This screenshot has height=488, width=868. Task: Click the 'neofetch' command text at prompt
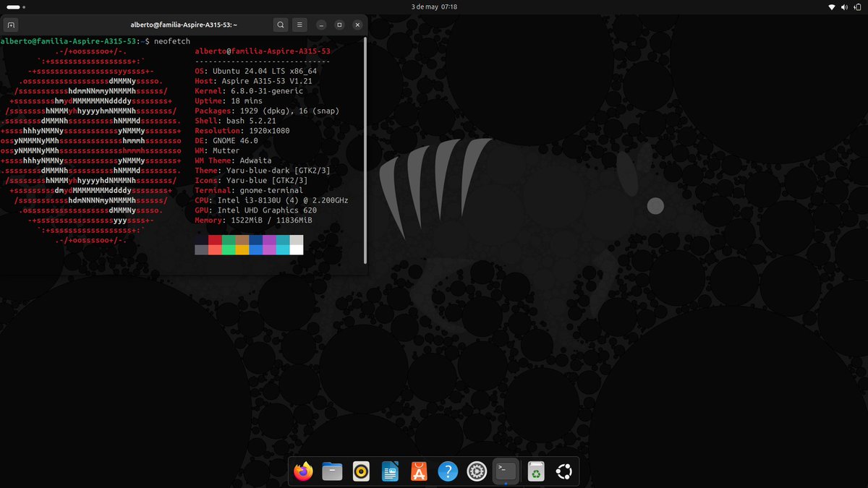(x=171, y=41)
